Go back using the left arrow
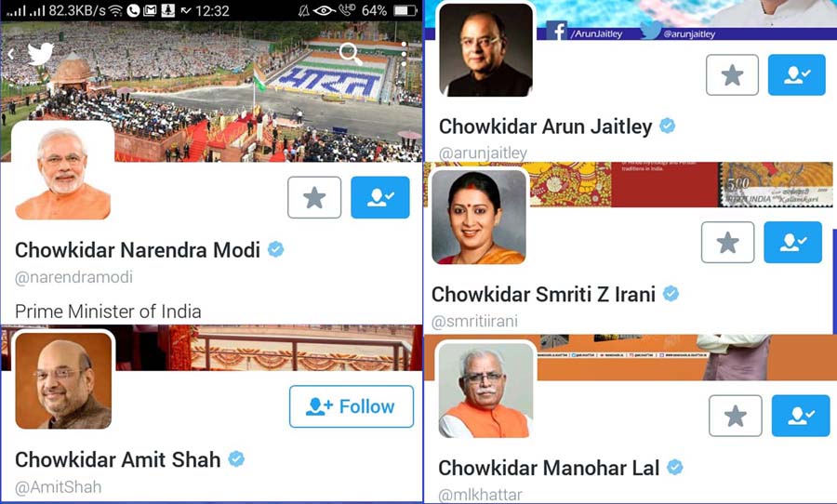This screenshot has width=837, height=504. [x=10, y=53]
